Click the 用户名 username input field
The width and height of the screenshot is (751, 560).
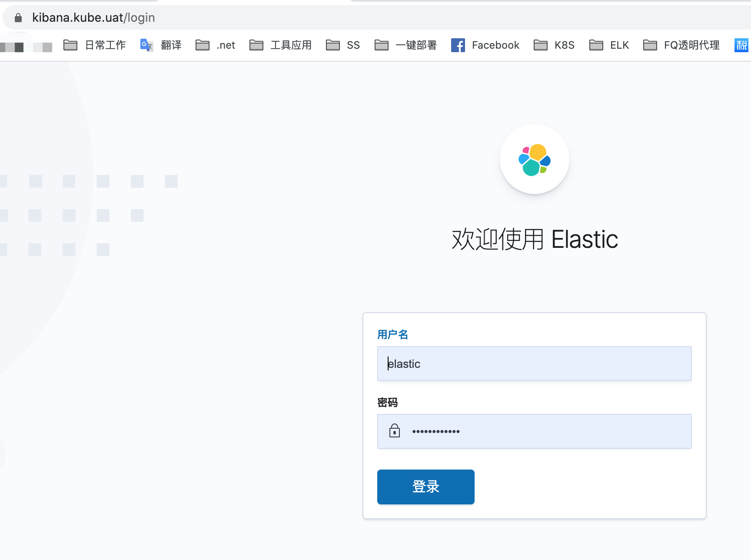tap(534, 363)
